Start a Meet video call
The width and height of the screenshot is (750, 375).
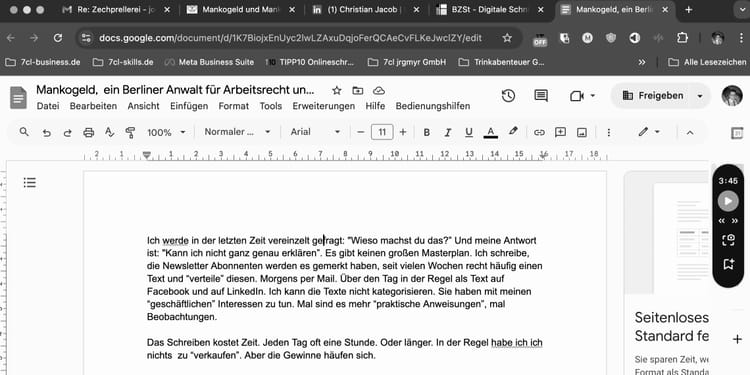[577, 96]
